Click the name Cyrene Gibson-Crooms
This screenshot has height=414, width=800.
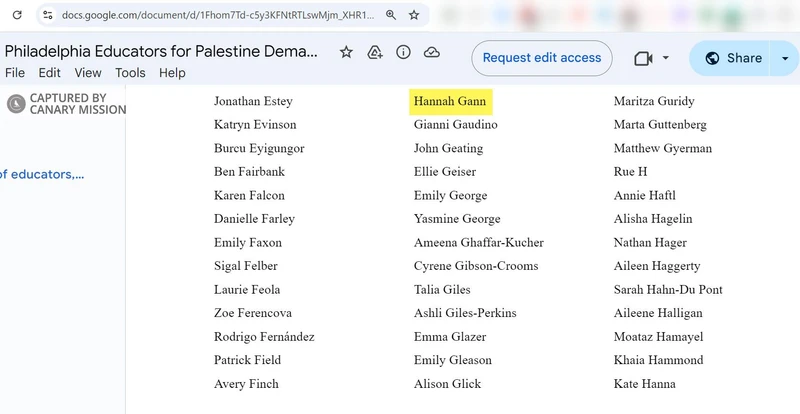pyautogui.click(x=476, y=266)
